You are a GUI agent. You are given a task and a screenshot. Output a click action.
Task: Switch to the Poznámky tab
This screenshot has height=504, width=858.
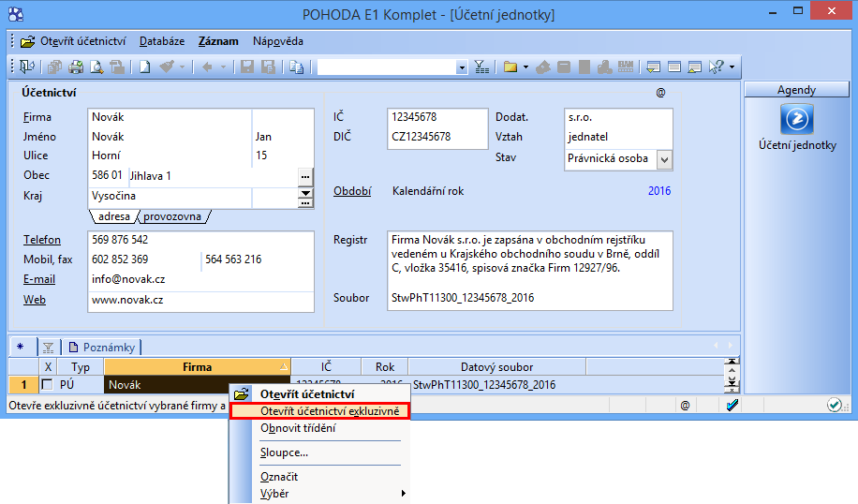coord(102,347)
